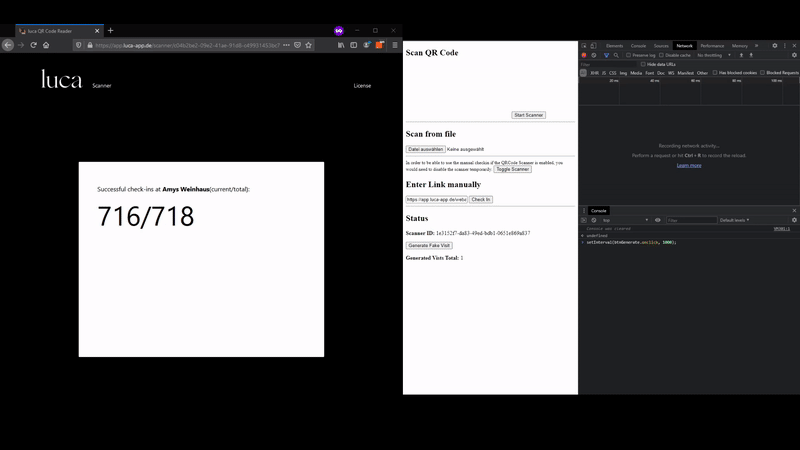800x450 pixels.
Task: Open Firefox home page icon
Action: pyautogui.click(x=46, y=45)
